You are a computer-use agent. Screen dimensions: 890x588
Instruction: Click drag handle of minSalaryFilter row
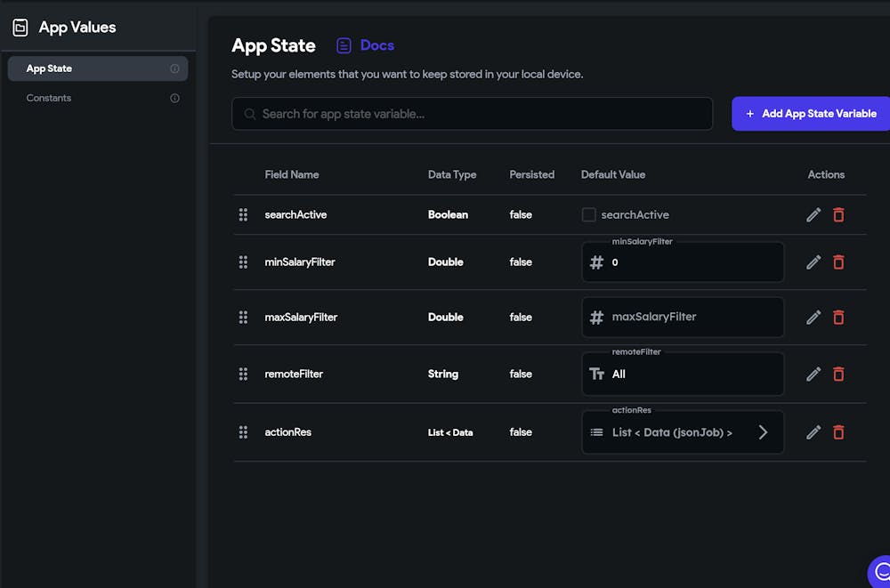243,262
